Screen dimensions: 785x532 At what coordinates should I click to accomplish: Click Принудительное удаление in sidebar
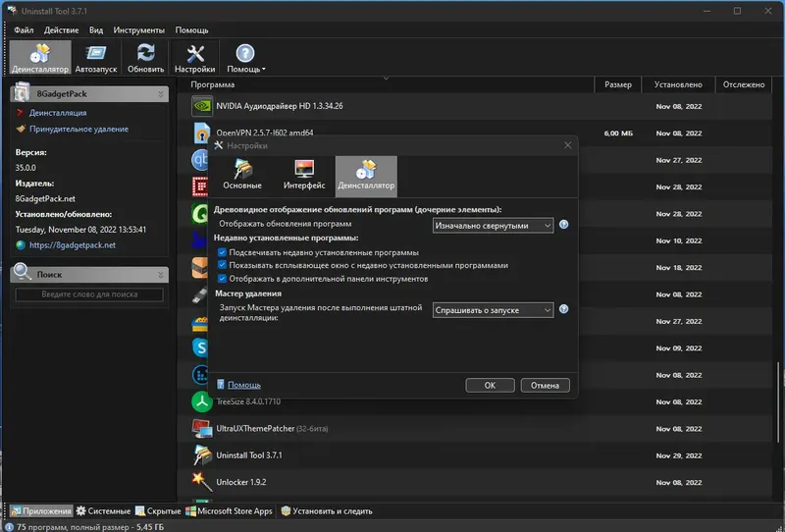click(x=78, y=129)
